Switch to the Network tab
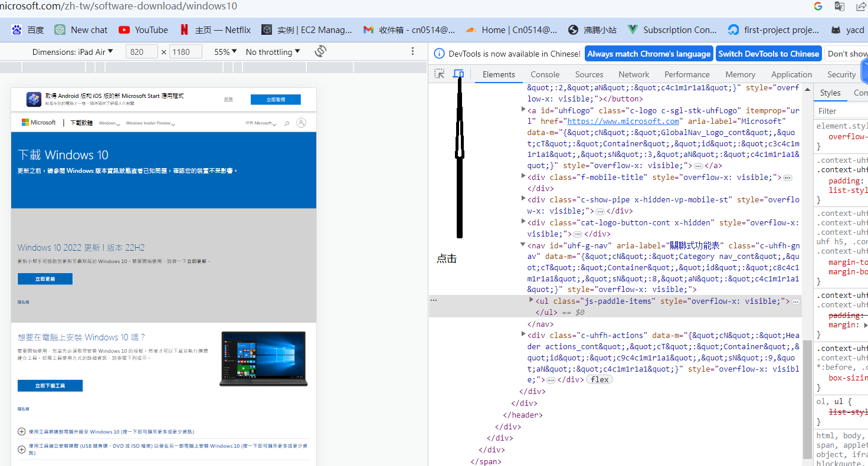The image size is (868, 466). pyautogui.click(x=634, y=74)
